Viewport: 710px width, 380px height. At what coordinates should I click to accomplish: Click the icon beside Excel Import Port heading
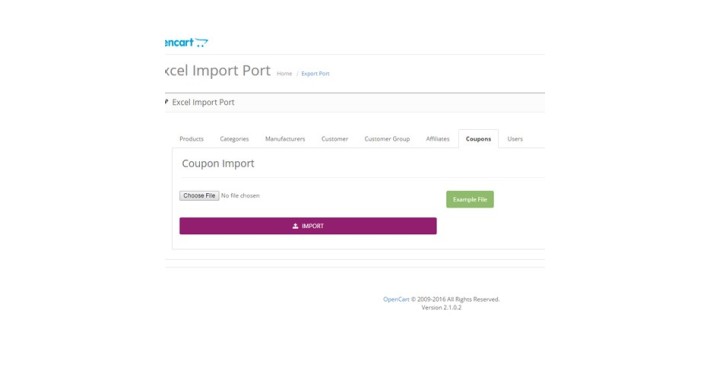pyautogui.click(x=167, y=102)
